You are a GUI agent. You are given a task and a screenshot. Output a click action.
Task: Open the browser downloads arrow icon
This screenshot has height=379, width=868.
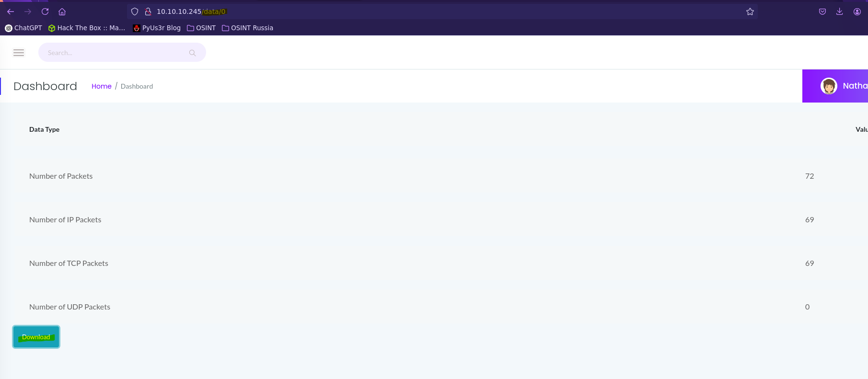click(x=839, y=11)
